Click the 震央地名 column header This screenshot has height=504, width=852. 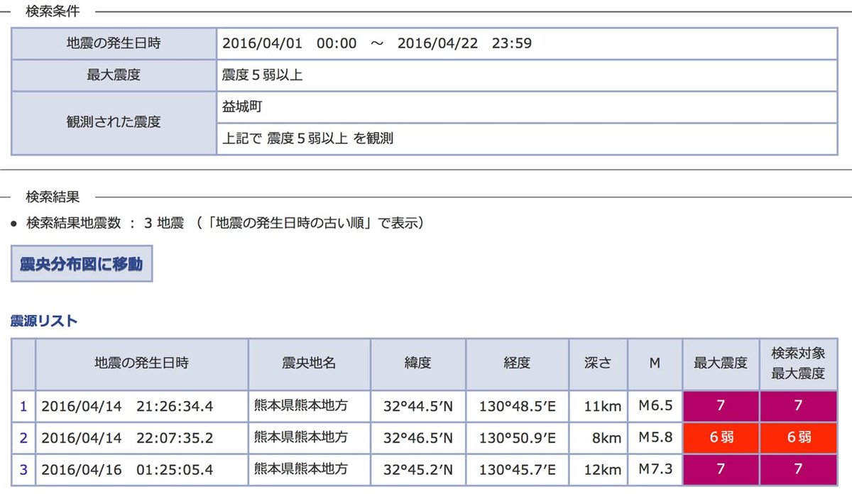click(x=309, y=363)
